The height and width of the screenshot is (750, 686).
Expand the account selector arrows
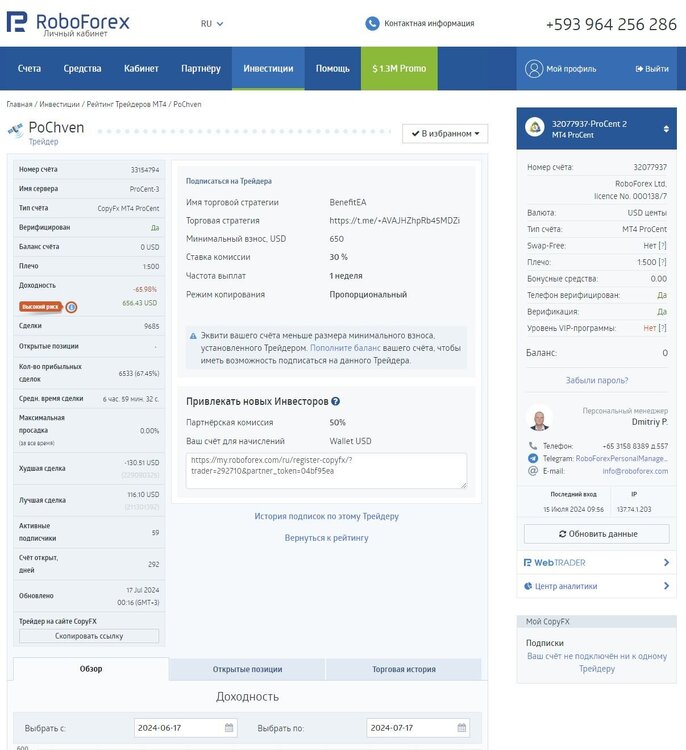pos(666,129)
